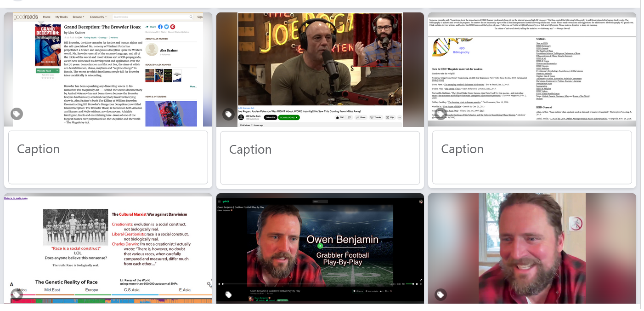Image resolution: width=644 pixels, height=311 pixels.
Task: Select the smiling bearded man photo thumbnail
Action: 532,248
